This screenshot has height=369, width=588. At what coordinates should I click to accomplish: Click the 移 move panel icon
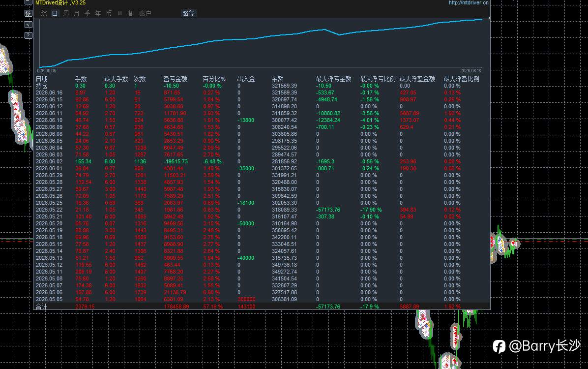pos(28,13)
